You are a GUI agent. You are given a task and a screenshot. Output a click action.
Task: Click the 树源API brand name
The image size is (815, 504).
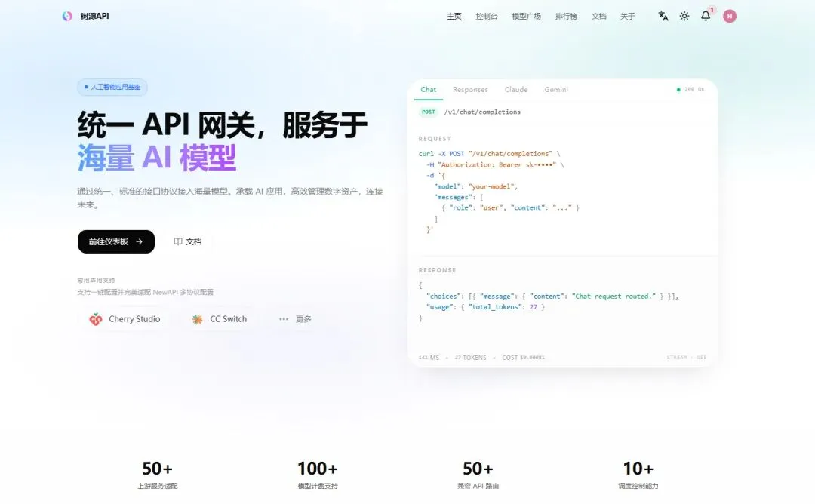(x=94, y=16)
